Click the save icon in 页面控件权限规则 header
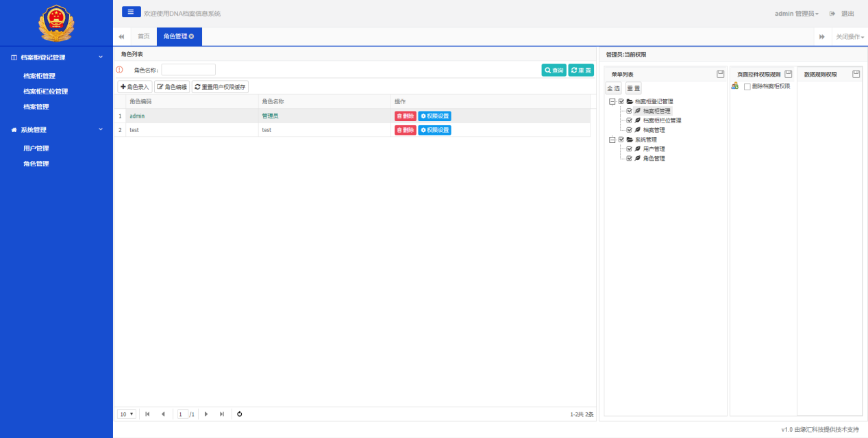The height and width of the screenshot is (438, 868). tap(788, 74)
